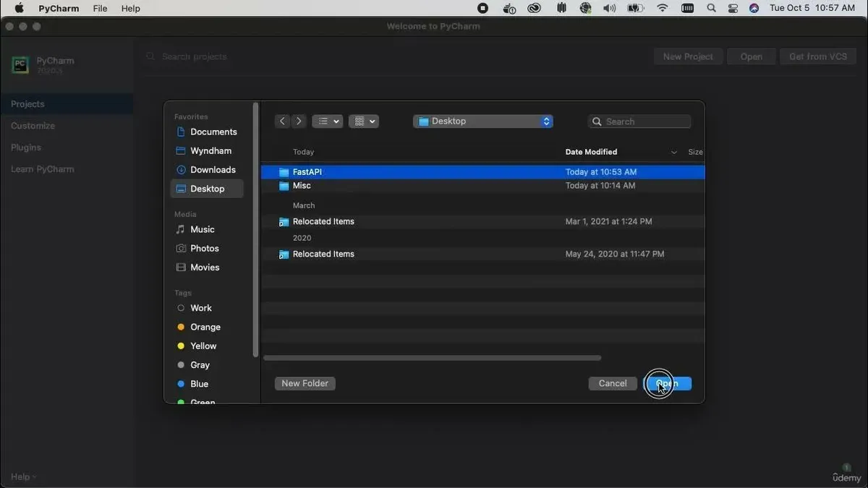Open the list view options dropdown
868x488 pixels.
click(x=327, y=121)
